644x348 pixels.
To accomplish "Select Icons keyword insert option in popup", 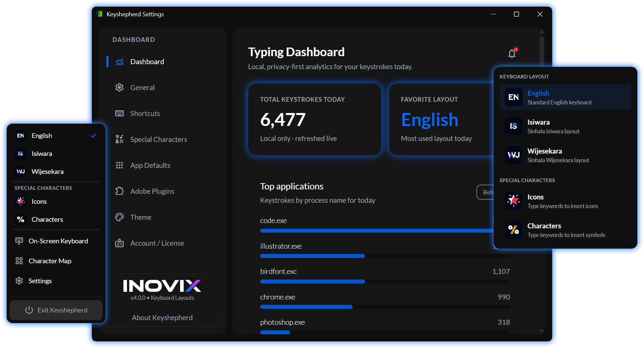I will click(565, 201).
